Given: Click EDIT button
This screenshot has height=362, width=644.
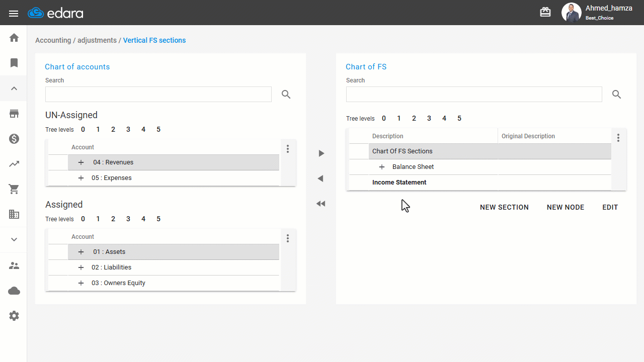Looking at the screenshot, I should pos(610,207).
